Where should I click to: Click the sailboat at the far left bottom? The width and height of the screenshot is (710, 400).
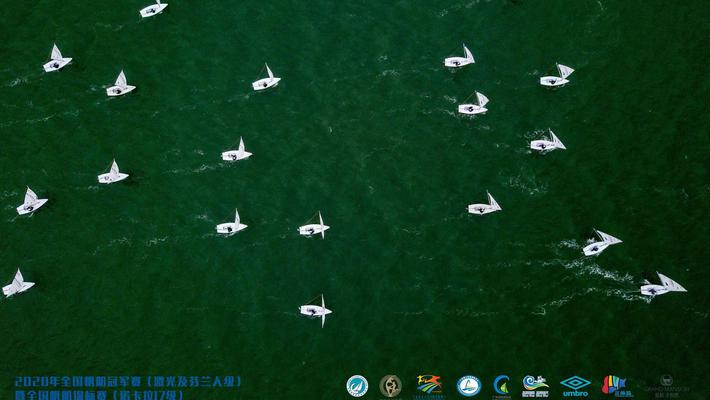[x=18, y=285]
